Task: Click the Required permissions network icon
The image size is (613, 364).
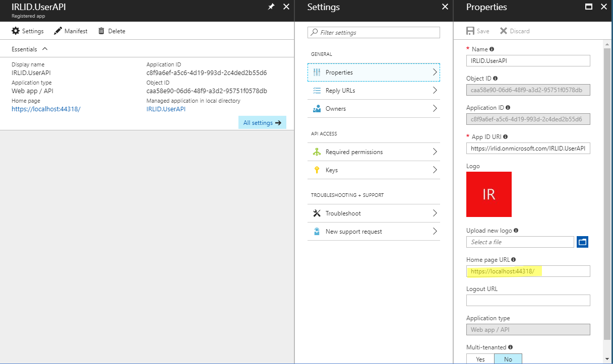Action: pyautogui.click(x=317, y=152)
